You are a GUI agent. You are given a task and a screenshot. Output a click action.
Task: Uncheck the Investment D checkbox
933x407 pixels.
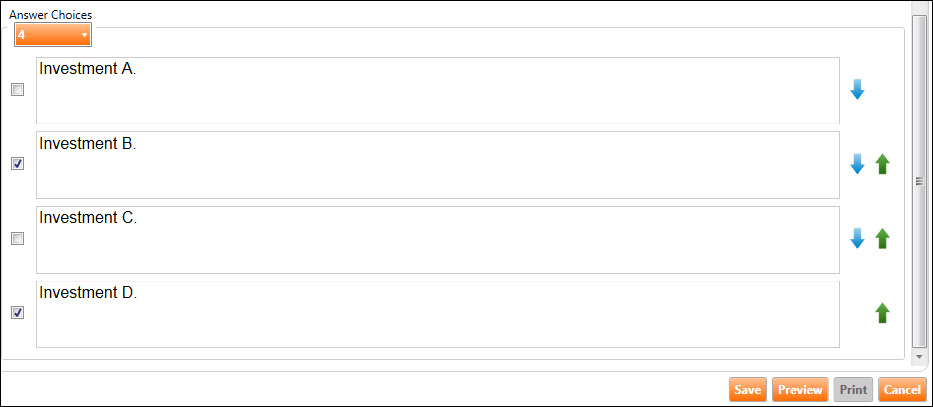(17, 313)
